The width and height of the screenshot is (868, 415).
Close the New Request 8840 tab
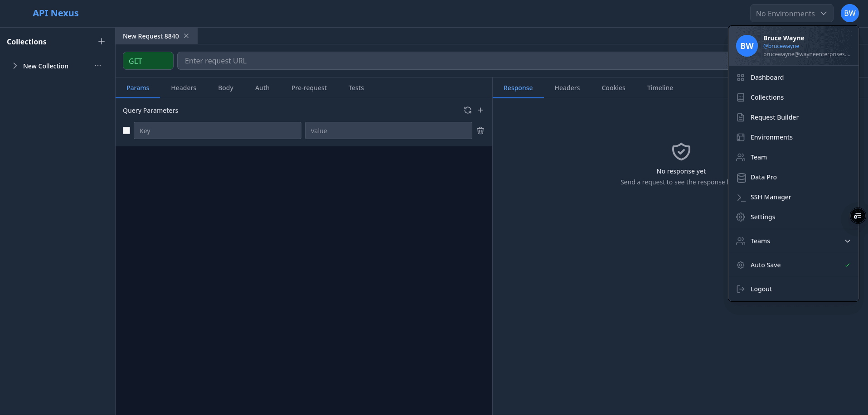(x=186, y=36)
